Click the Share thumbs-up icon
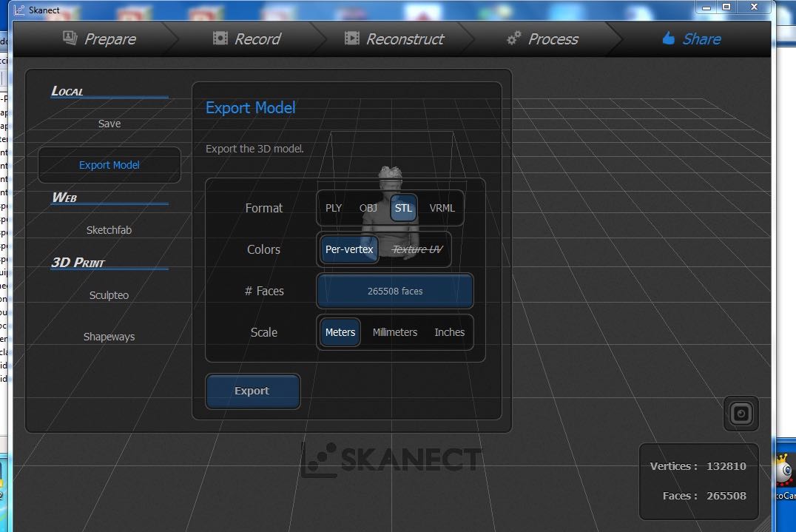This screenshot has width=796, height=532. (669, 38)
